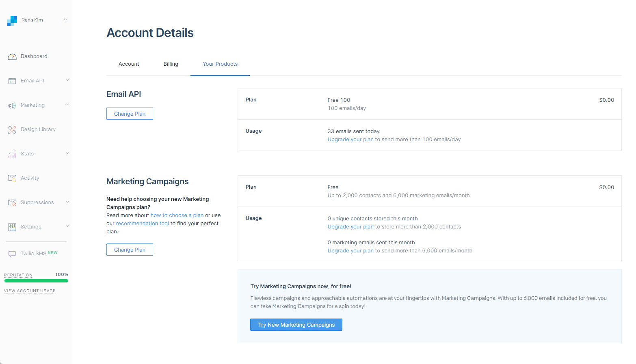The height and width of the screenshot is (364, 636).
Task: Select the Your Products tab
Action: [x=220, y=64]
